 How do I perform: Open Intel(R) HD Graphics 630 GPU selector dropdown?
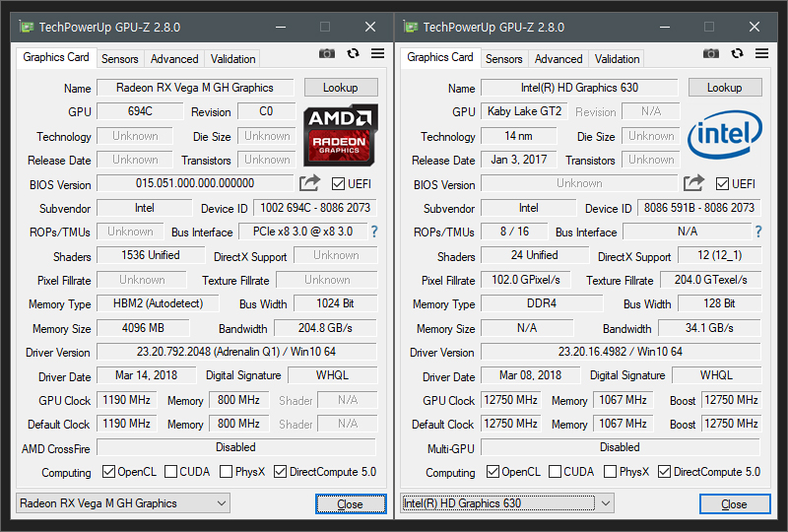[507, 503]
